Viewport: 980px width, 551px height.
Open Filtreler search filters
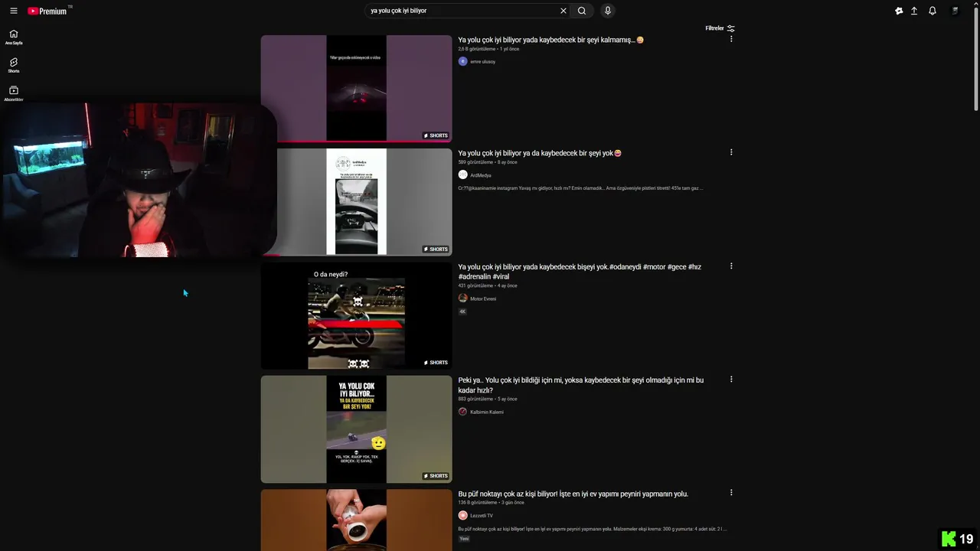pyautogui.click(x=720, y=28)
